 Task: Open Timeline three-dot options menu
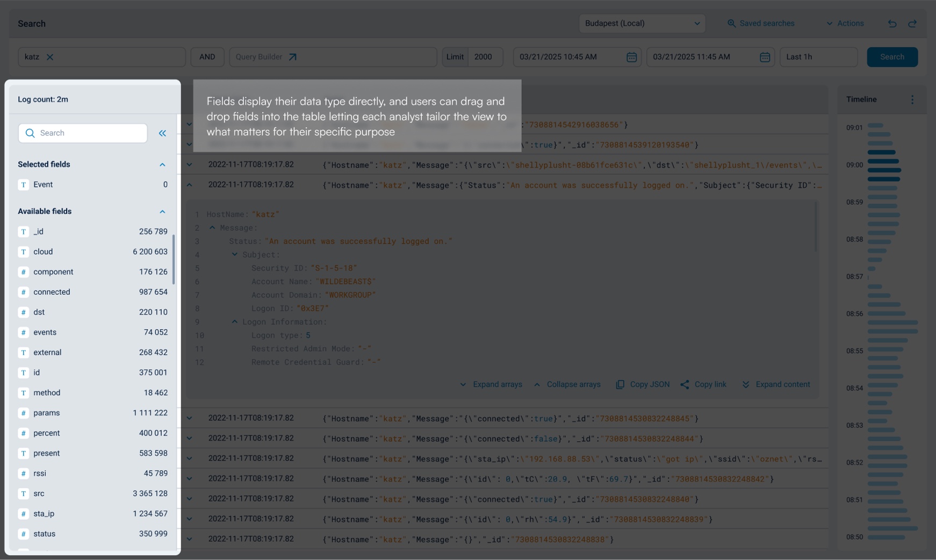(912, 99)
